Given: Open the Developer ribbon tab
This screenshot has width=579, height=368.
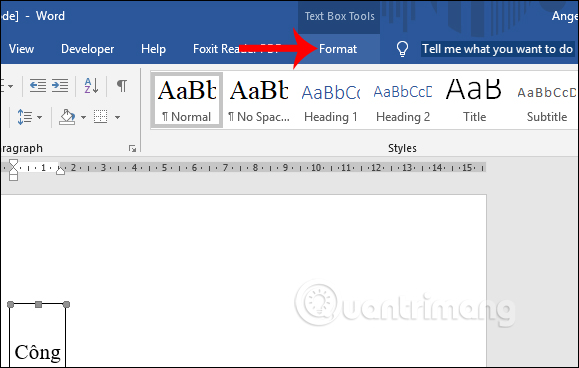Looking at the screenshot, I should click(88, 49).
